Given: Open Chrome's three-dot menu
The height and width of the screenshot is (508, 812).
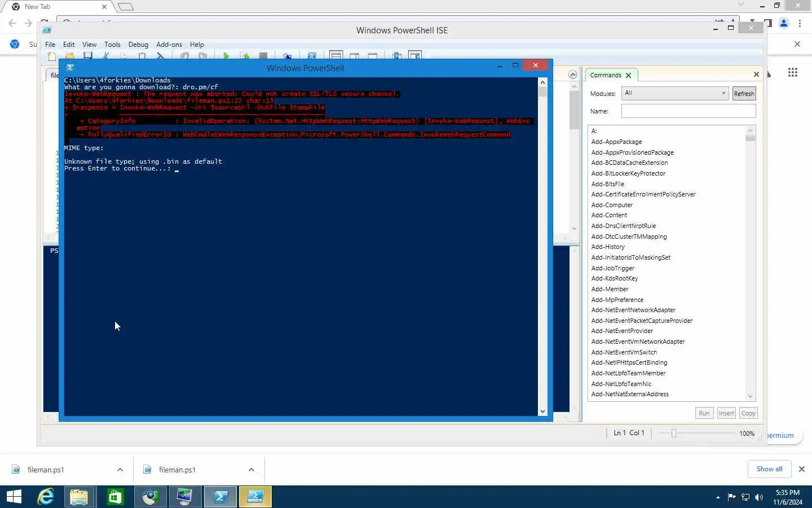Looking at the screenshot, I should (x=800, y=24).
